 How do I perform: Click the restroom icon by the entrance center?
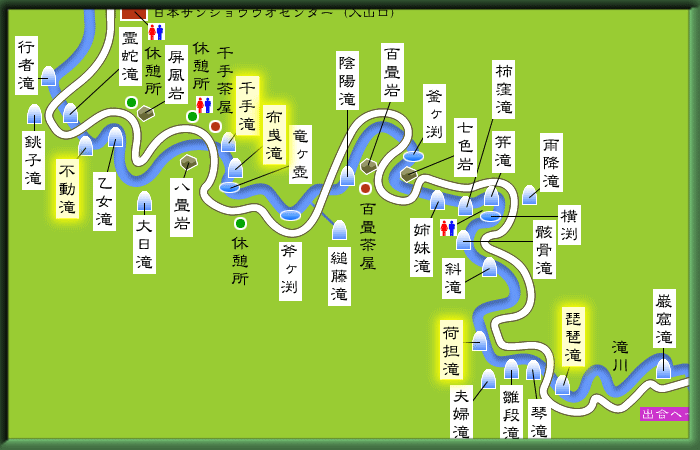156,32
